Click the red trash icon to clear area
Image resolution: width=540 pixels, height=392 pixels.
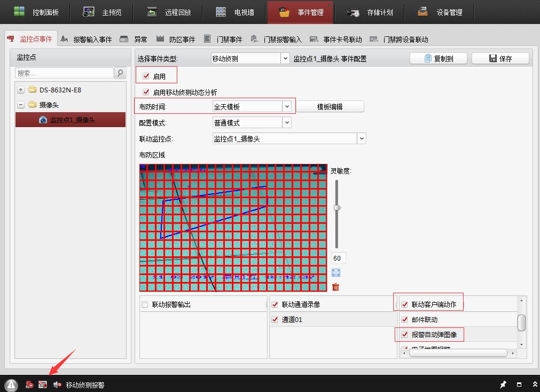click(336, 287)
